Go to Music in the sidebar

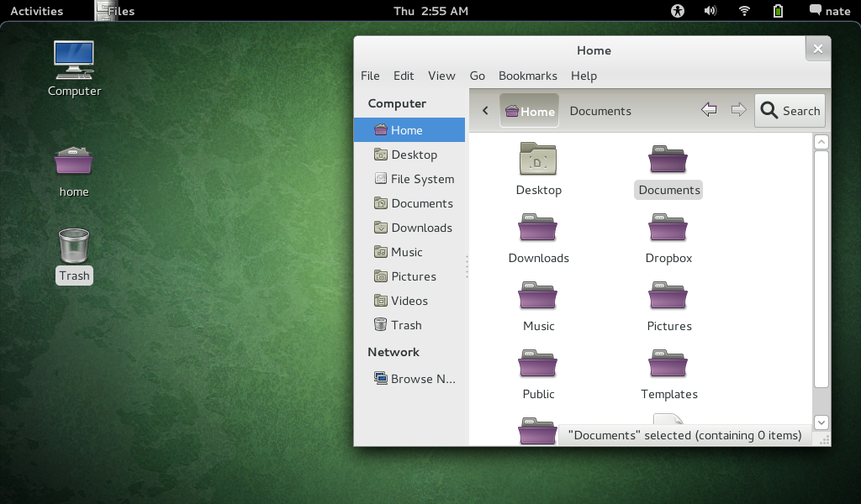409,252
